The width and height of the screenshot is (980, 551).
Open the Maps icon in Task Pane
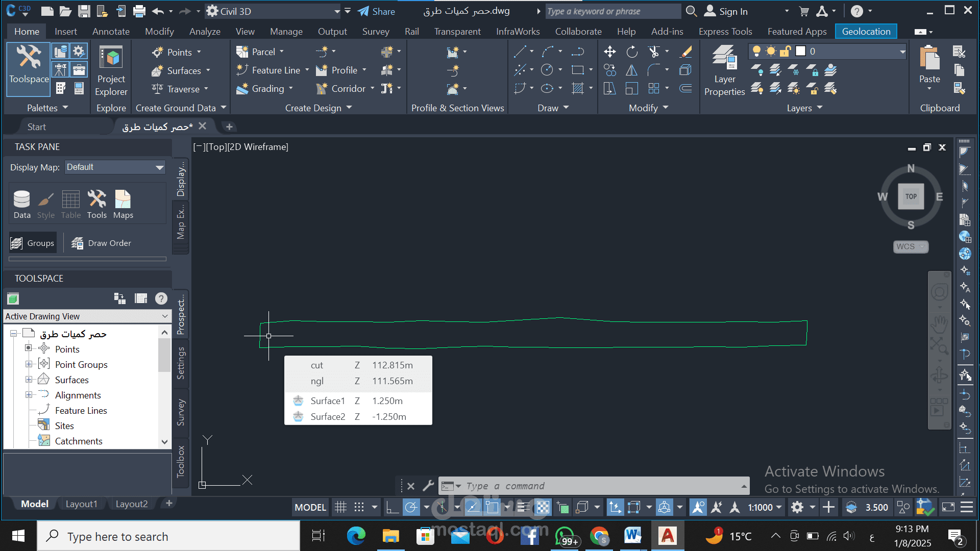pyautogui.click(x=123, y=204)
